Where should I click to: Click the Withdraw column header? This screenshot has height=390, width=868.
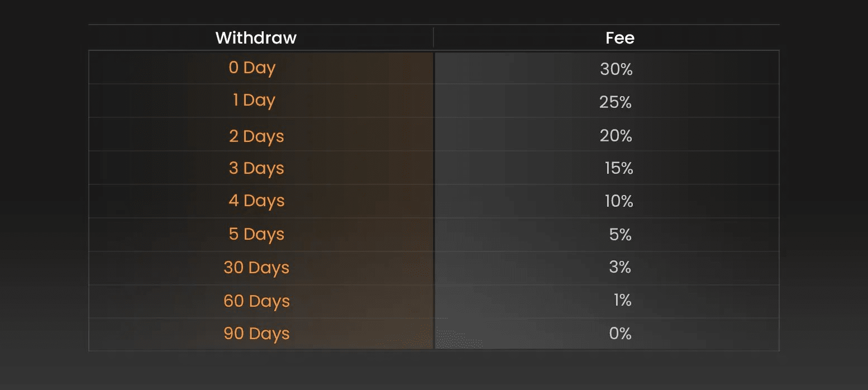coord(256,37)
